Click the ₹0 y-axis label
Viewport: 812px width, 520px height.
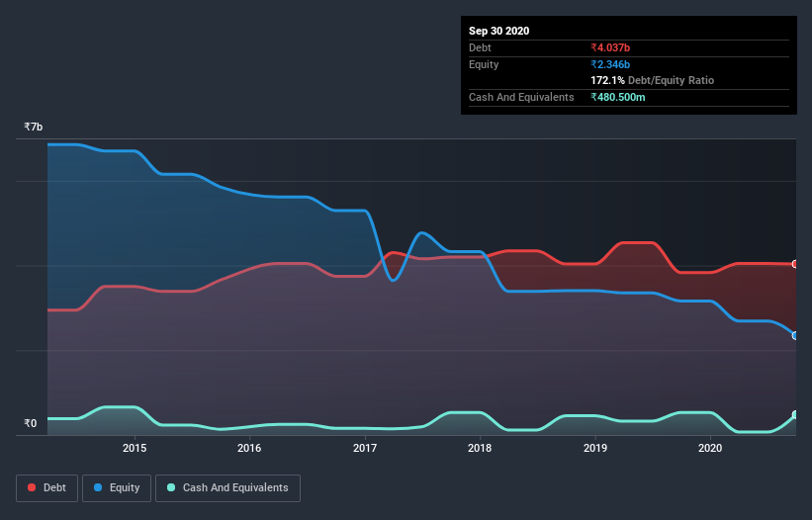click(30, 423)
